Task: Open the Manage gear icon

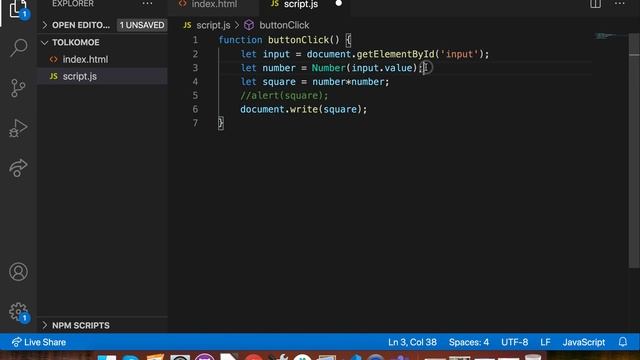Action: coord(18,312)
